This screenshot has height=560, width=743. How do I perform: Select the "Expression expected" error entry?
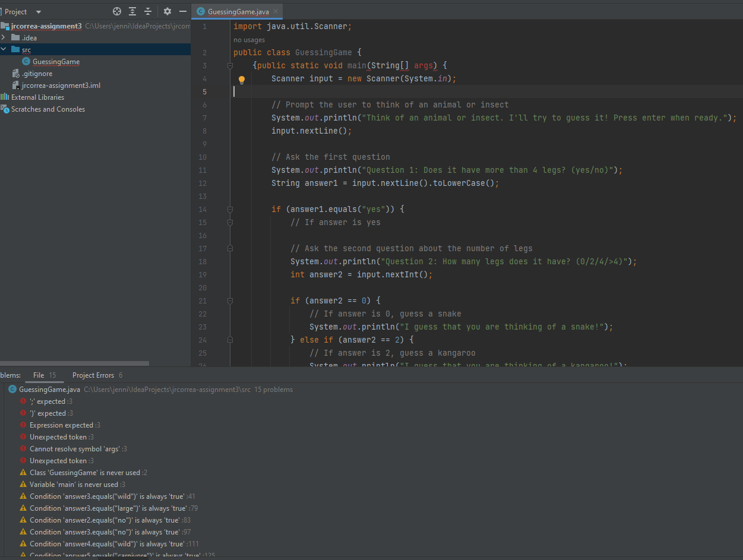click(61, 425)
